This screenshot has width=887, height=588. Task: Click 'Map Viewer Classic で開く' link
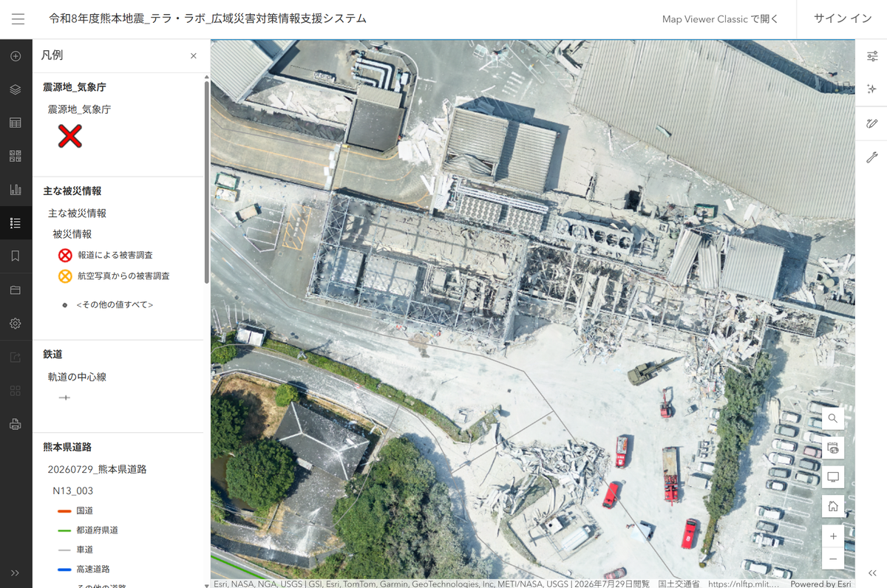pos(720,19)
